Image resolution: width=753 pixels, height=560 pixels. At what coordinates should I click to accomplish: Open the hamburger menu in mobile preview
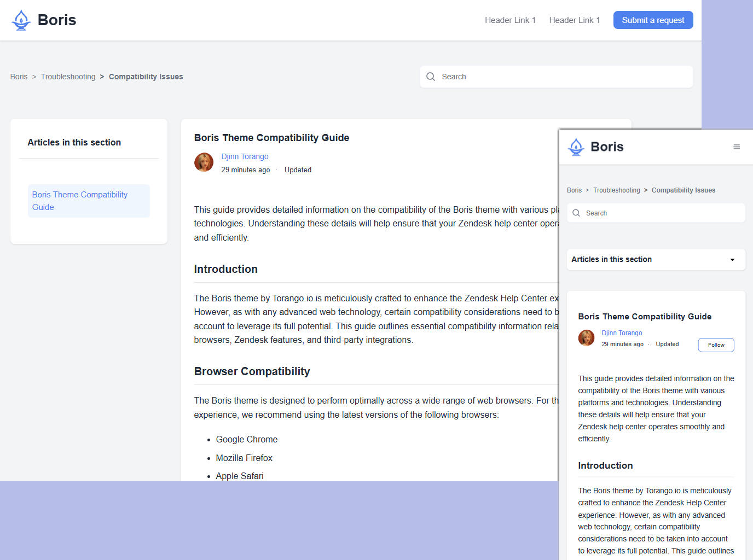[736, 147]
